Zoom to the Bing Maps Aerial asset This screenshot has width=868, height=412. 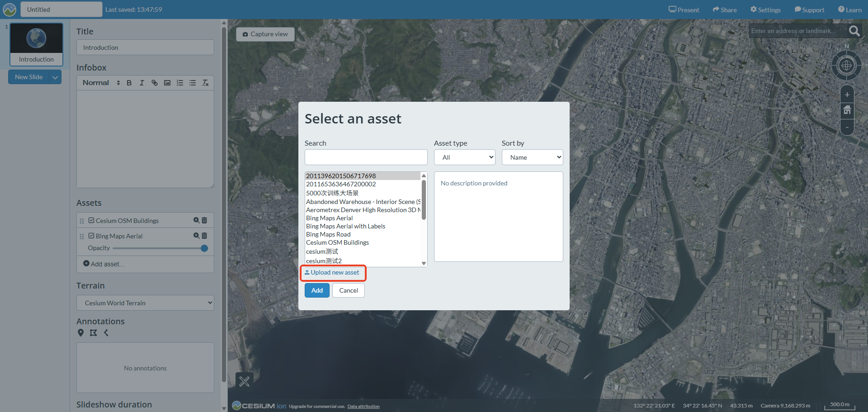click(x=196, y=236)
